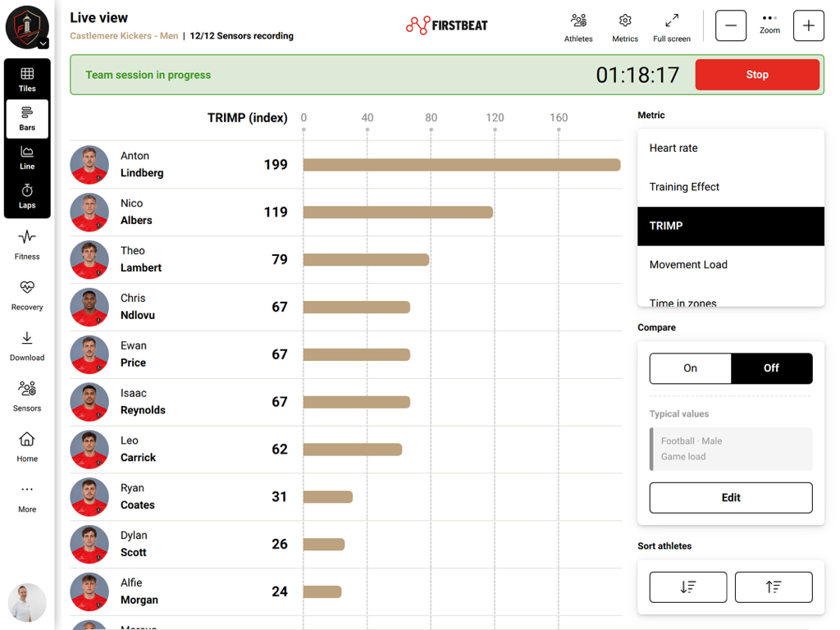Open the More menu in sidebar
Screen dimensions: 840x630
coord(27,498)
